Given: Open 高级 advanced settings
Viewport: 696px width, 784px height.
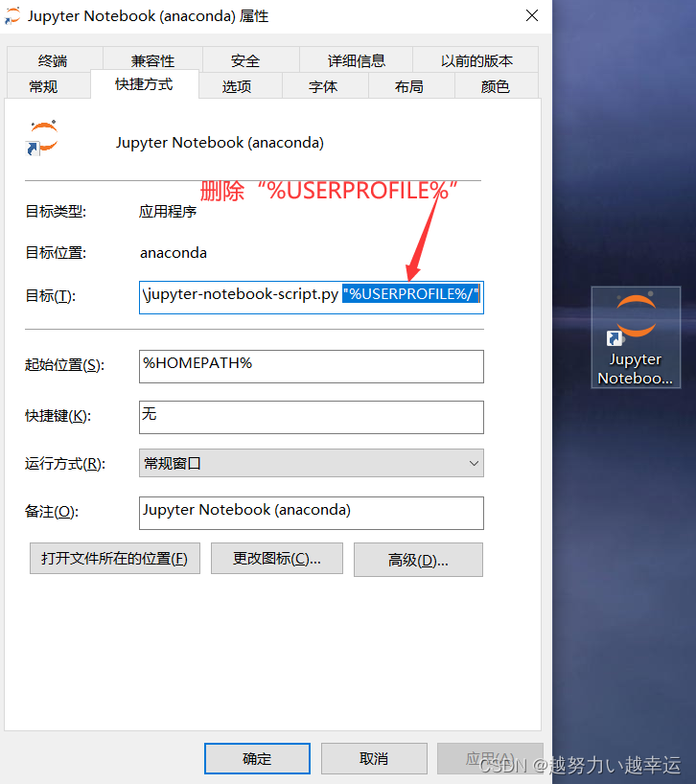Looking at the screenshot, I should [x=419, y=560].
